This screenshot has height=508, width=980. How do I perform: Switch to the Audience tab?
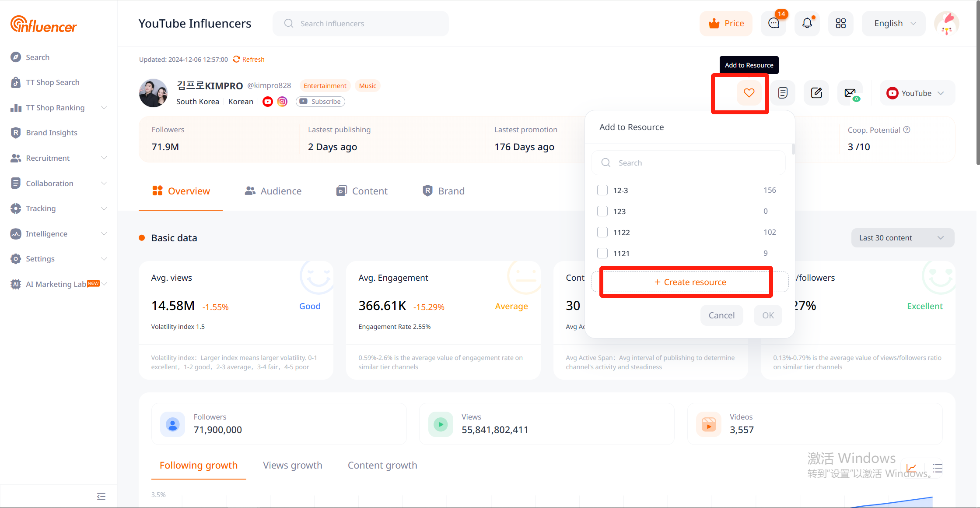[x=273, y=191]
